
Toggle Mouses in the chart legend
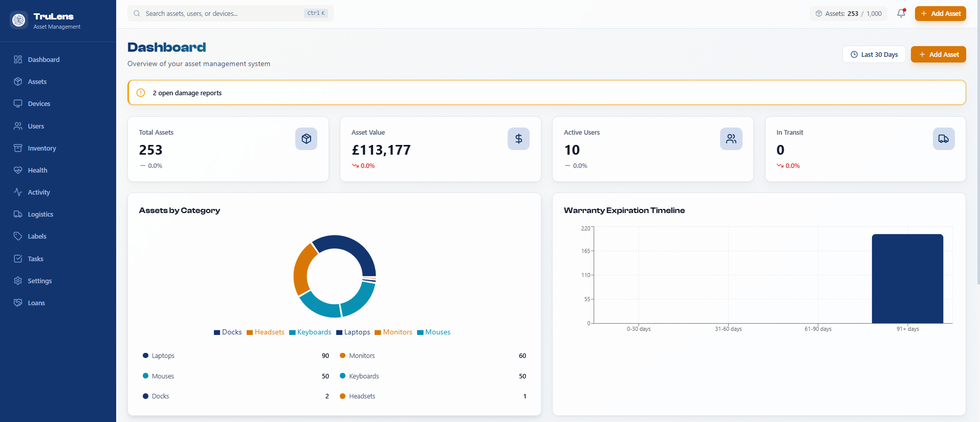434,332
